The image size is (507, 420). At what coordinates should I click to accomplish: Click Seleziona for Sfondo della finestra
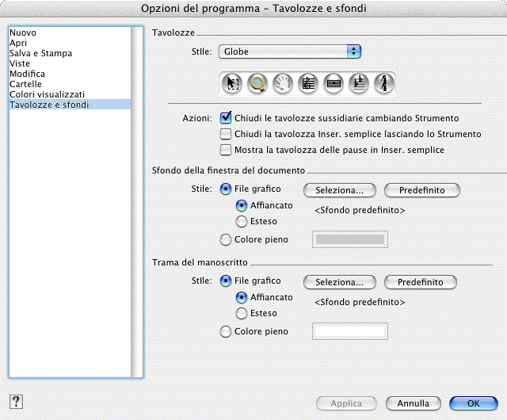[x=339, y=190]
